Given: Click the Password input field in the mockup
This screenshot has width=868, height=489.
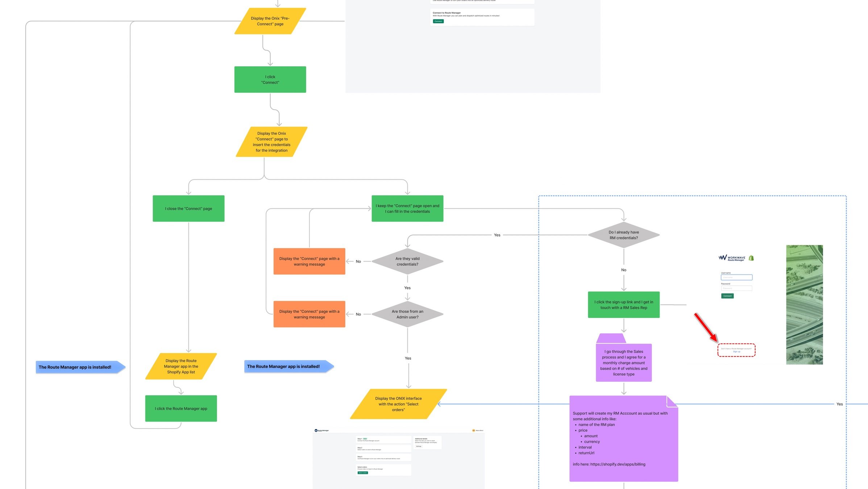Looking at the screenshot, I should 736,288.
